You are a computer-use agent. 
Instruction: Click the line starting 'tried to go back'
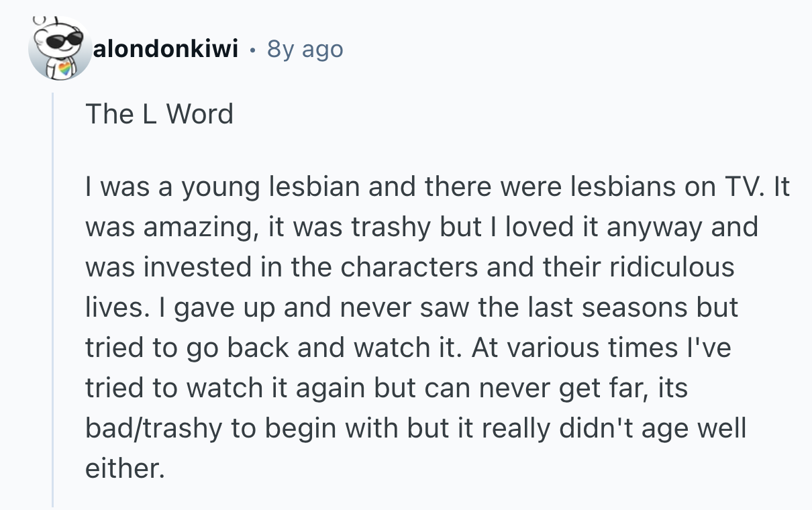[407, 347]
